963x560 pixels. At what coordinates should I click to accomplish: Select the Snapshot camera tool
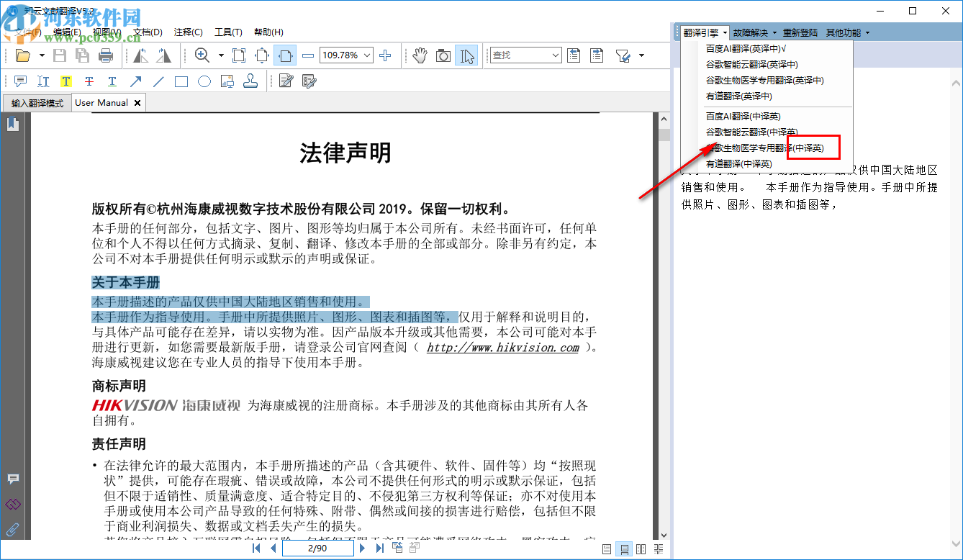443,55
